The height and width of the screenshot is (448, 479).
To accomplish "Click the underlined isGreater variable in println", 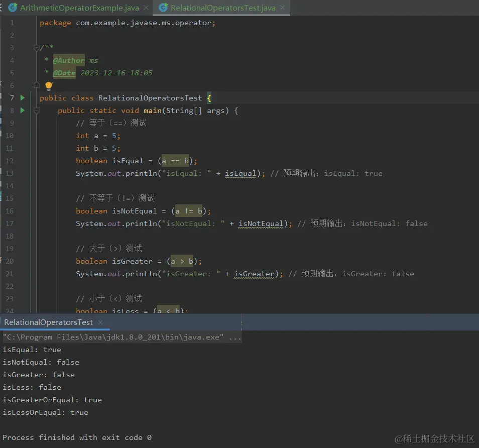I will (254, 274).
